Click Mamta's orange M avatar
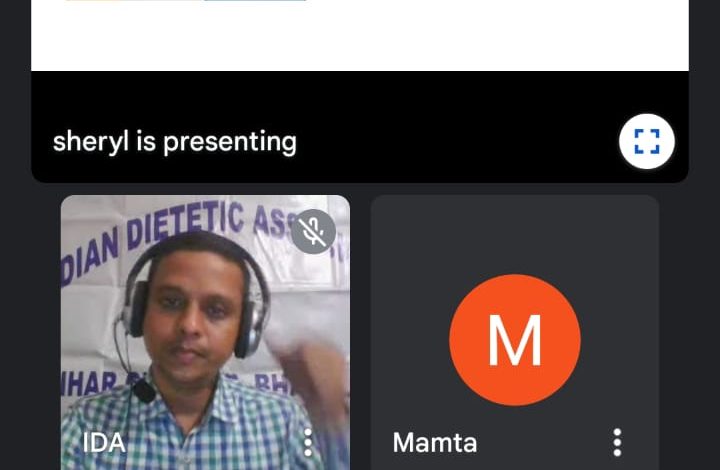The width and height of the screenshot is (720, 470). 515,340
